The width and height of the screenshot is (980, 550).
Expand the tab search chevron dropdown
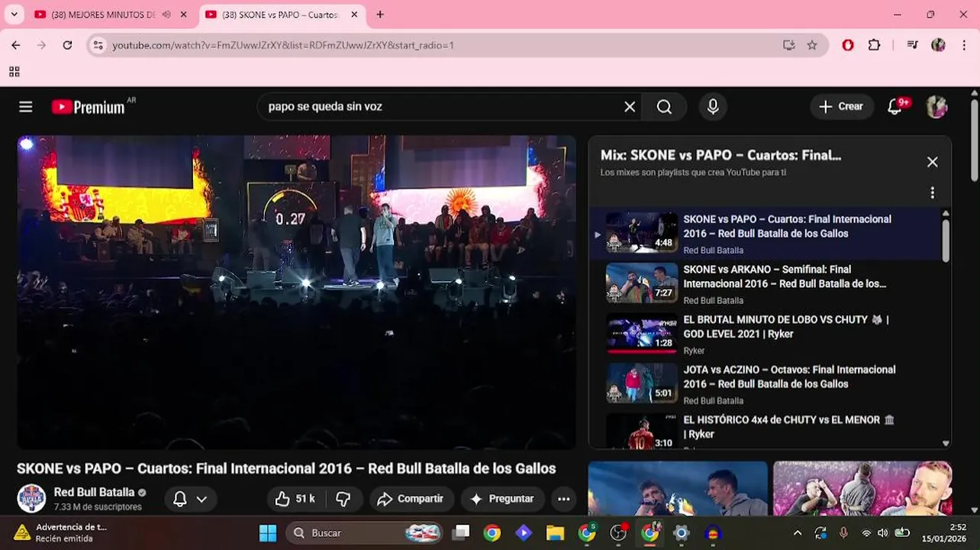pyautogui.click(x=14, y=15)
